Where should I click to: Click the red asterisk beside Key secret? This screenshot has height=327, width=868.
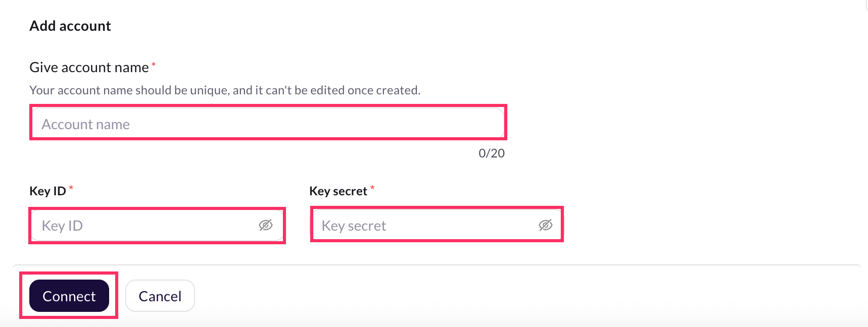pyautogui.click(x=372, y=188)
